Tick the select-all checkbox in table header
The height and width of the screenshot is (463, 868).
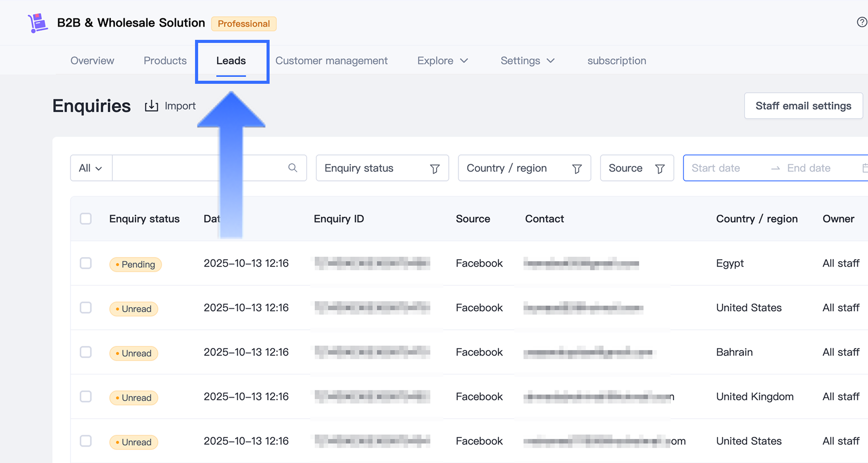pos(86,219)
